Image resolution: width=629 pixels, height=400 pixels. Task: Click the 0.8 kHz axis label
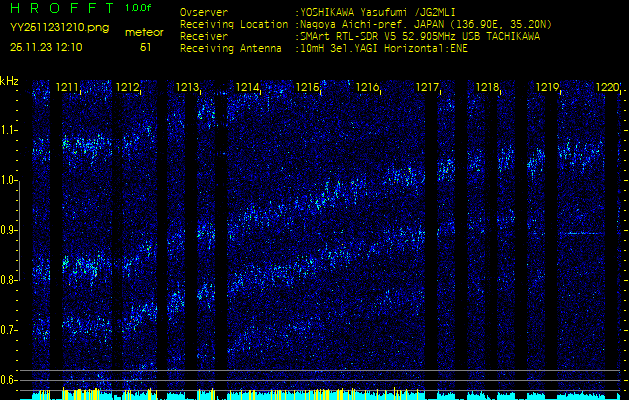tap(7, 280)
